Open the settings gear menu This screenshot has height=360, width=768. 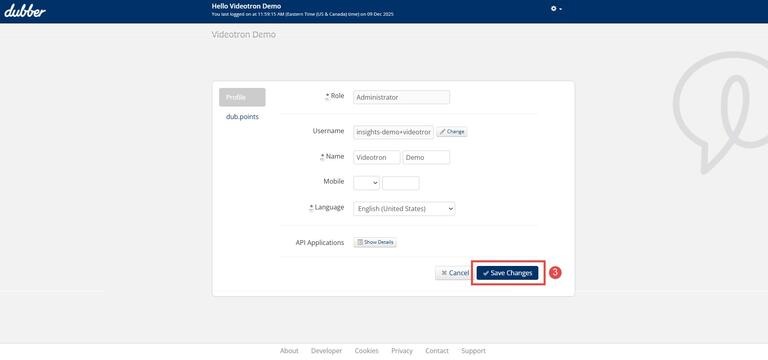(x=556, y=9)
